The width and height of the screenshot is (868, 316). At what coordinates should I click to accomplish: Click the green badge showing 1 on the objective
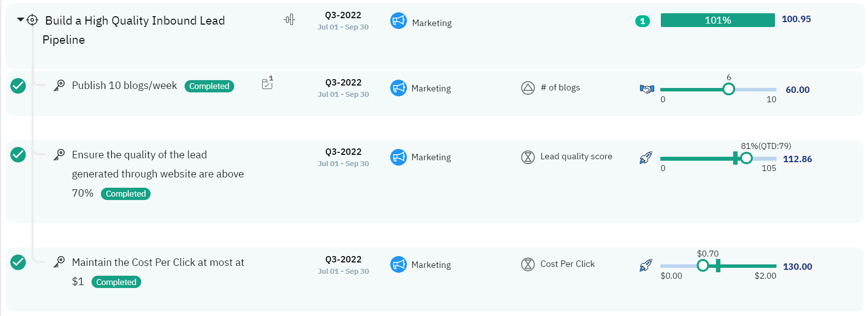coord(642,21)
